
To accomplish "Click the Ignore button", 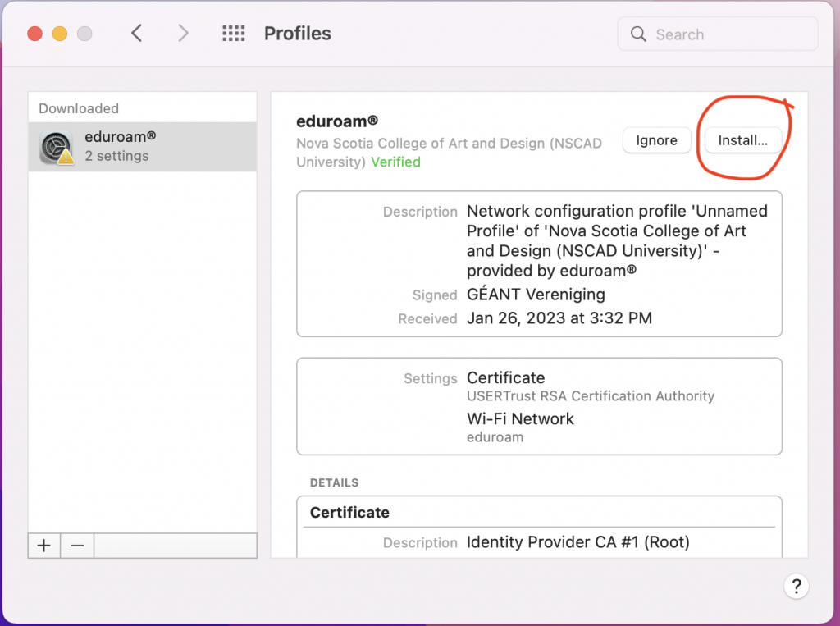I will coord(657,140).
